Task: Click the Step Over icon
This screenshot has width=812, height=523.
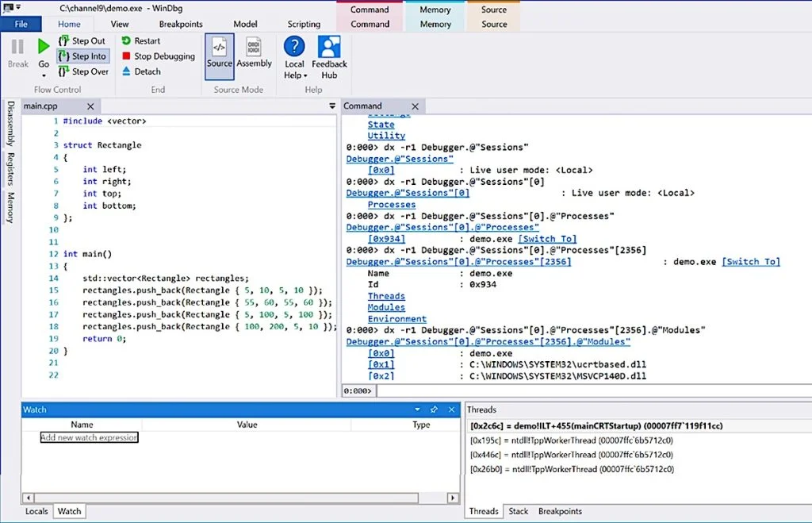Action: click(63, 71)
